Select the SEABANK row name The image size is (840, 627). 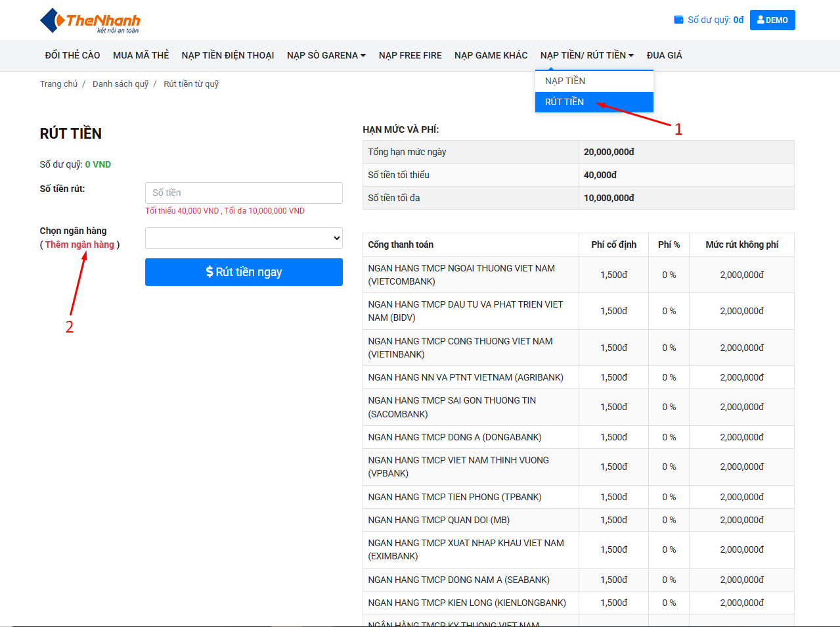[x=459, y=580]
